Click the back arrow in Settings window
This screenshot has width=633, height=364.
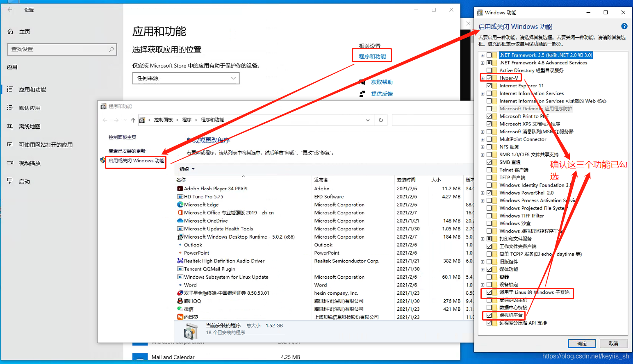10,9
